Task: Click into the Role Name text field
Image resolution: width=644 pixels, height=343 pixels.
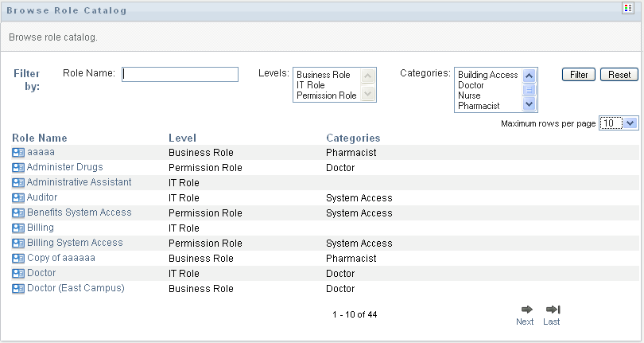Action: [x=180, y=74]
